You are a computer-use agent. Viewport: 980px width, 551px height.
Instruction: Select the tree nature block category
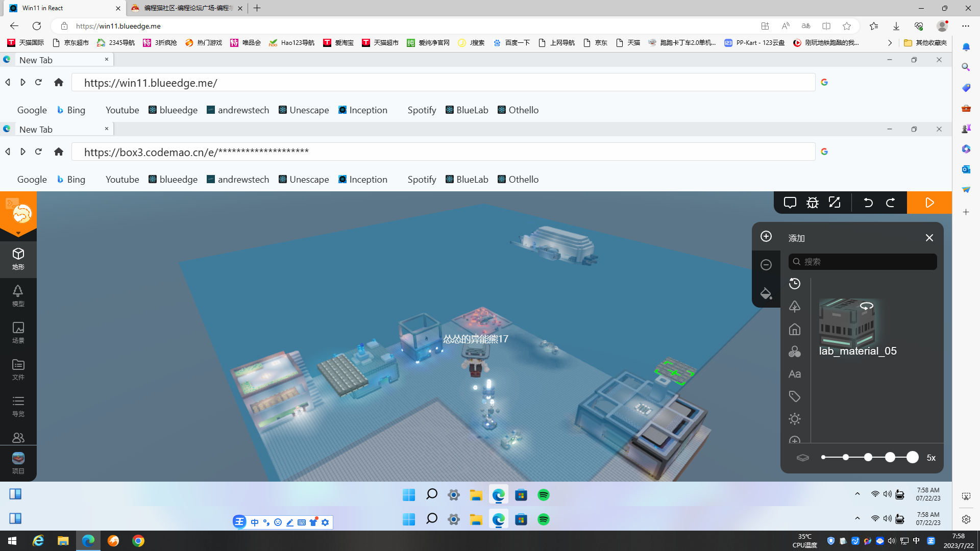pos(795,306)
